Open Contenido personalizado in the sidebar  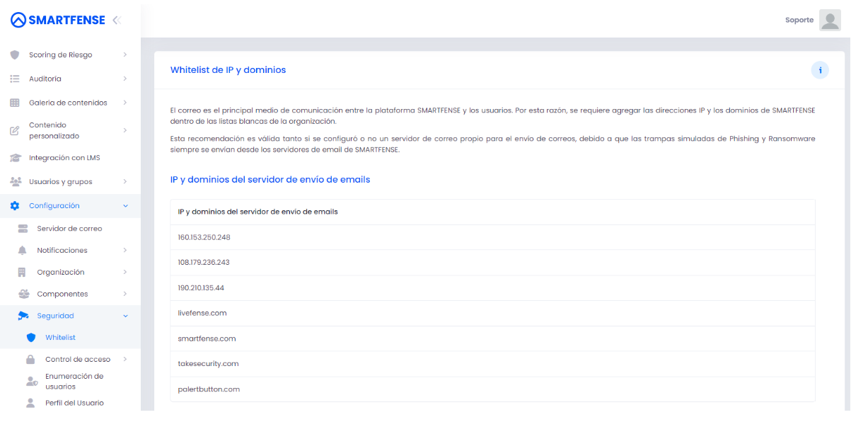point(54,130)
